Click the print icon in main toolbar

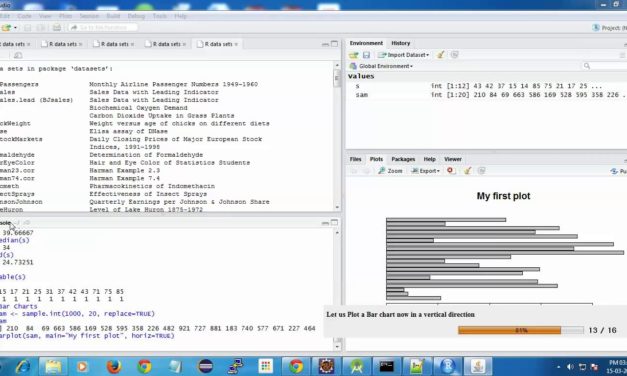[57, 27]
